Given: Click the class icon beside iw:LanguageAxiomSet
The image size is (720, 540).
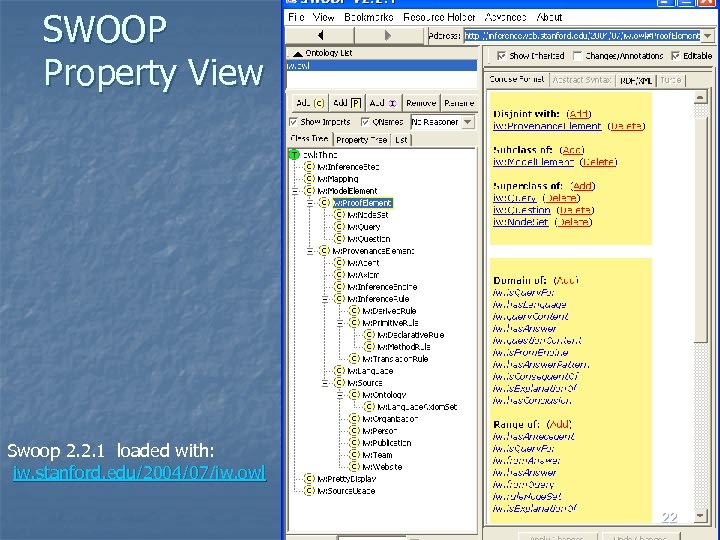Looking at the screenshot, I should [369, 406].
